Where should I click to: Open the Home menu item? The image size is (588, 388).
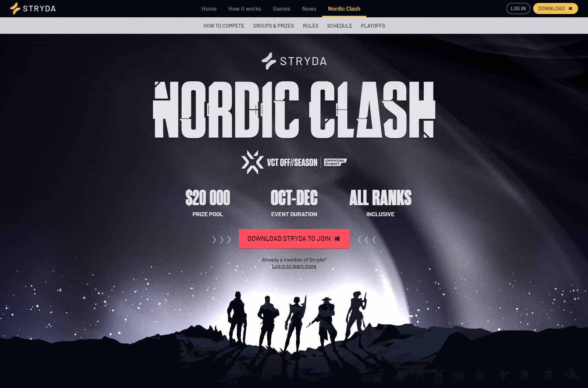tap(209, 8)
